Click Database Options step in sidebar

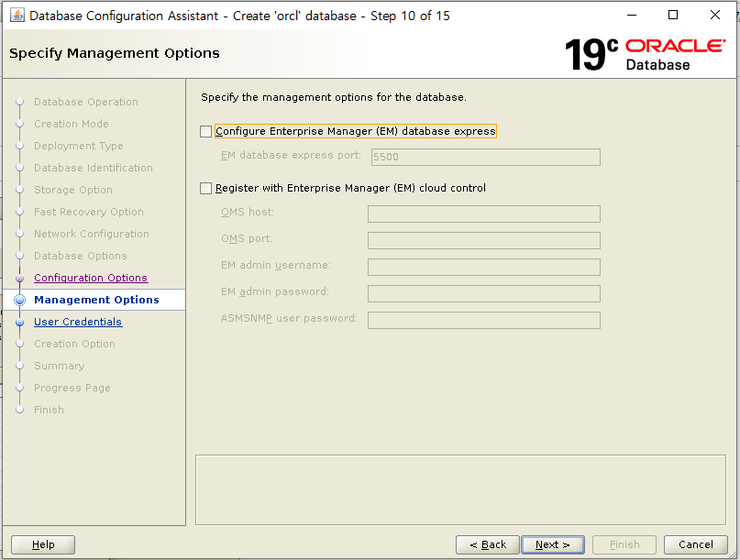[x=80, y=256]
